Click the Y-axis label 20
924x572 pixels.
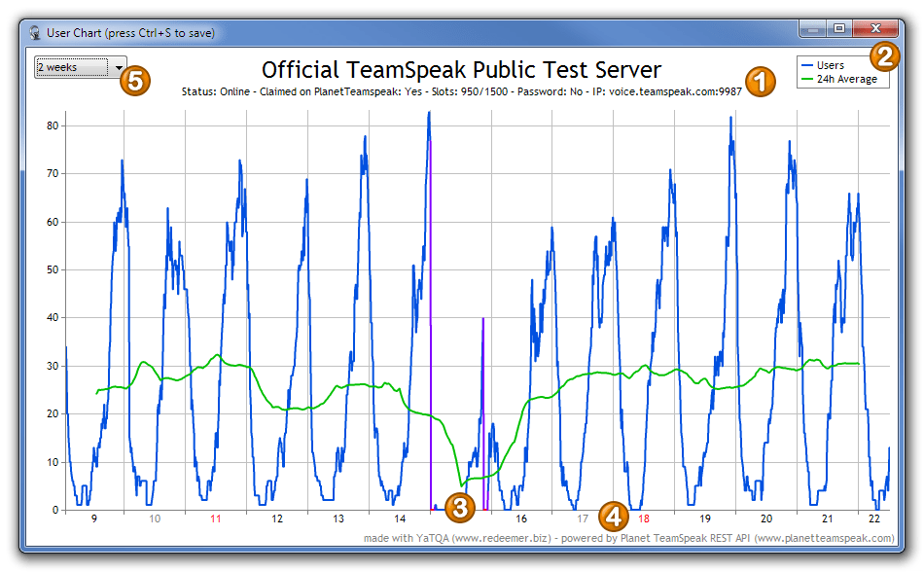53,413
